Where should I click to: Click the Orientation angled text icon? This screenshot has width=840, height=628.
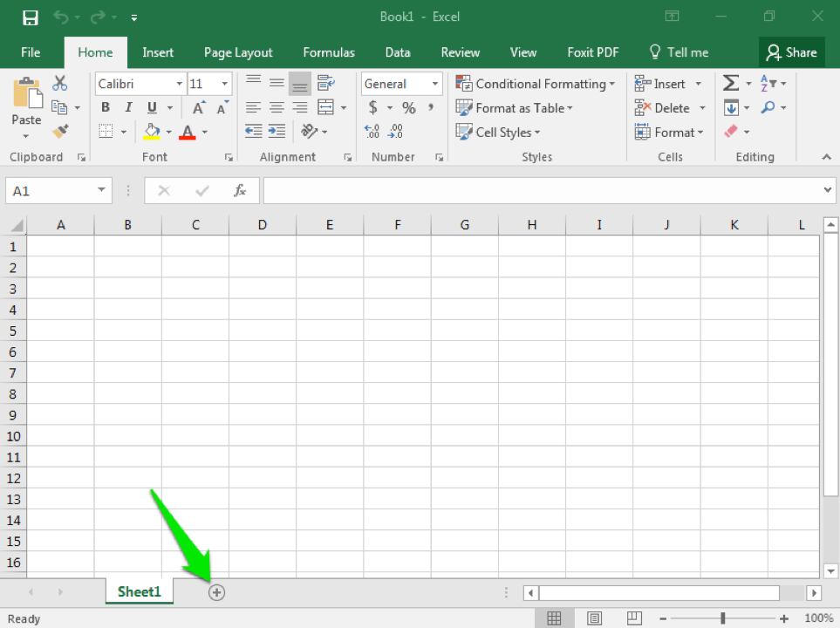[309, 132]
